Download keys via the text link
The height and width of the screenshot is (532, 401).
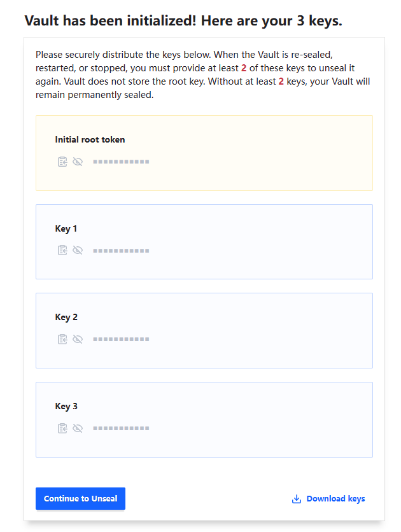click(x=335, y=499)
